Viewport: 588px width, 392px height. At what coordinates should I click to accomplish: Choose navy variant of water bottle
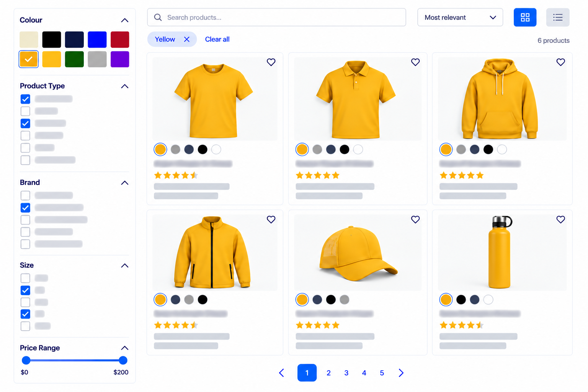point(475,300)
